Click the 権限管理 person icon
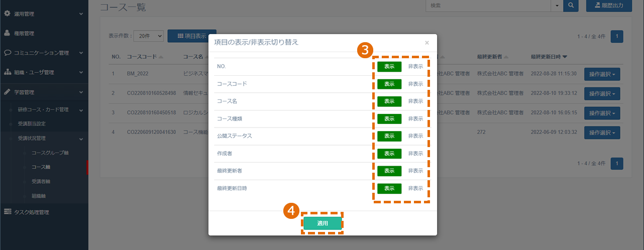 [8, 33]
